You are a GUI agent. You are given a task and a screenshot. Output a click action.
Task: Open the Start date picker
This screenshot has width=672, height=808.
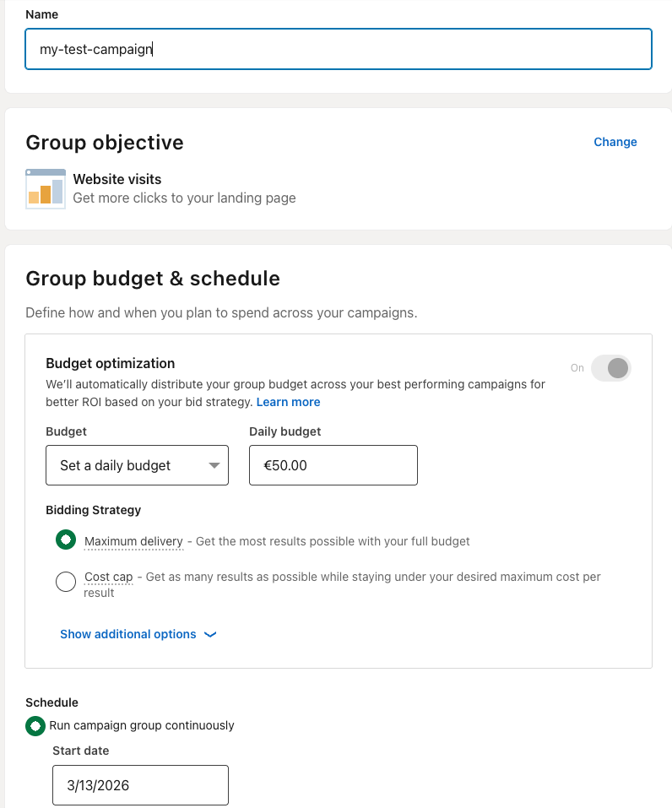pyautogui.click(x=140, y=785)
